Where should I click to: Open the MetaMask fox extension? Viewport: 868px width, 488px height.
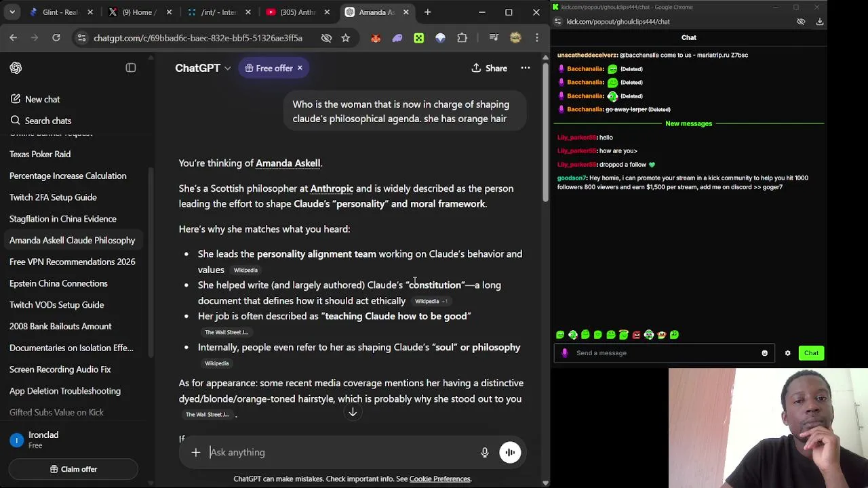[x=376, y=38]
